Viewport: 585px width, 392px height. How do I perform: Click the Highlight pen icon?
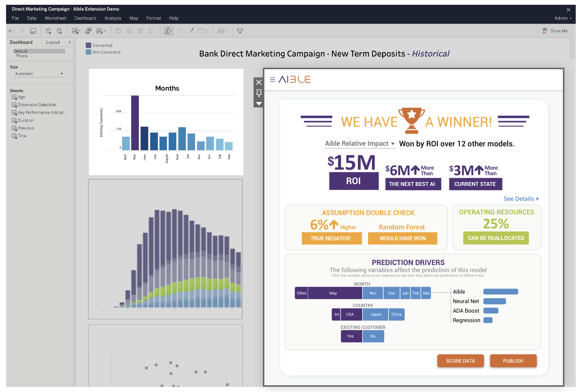click(167, 31)
